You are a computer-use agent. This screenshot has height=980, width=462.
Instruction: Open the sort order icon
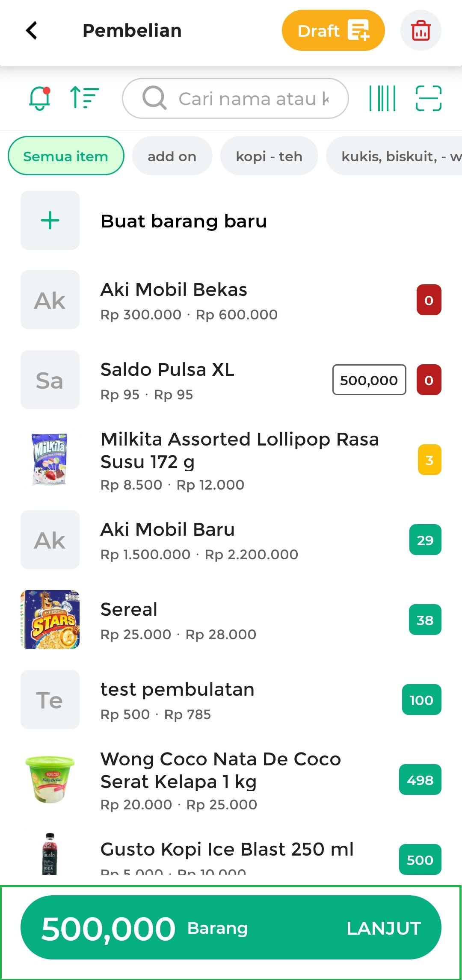(84, 97)
